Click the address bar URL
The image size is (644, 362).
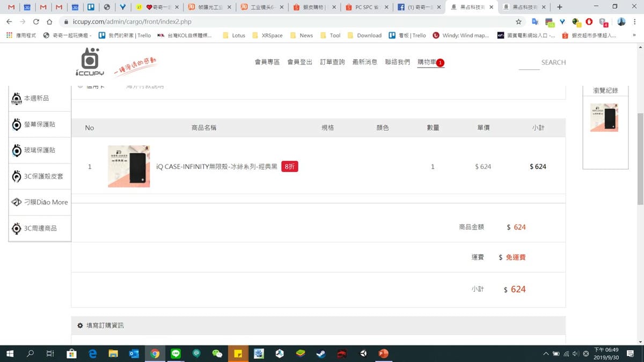pos(132,22)
